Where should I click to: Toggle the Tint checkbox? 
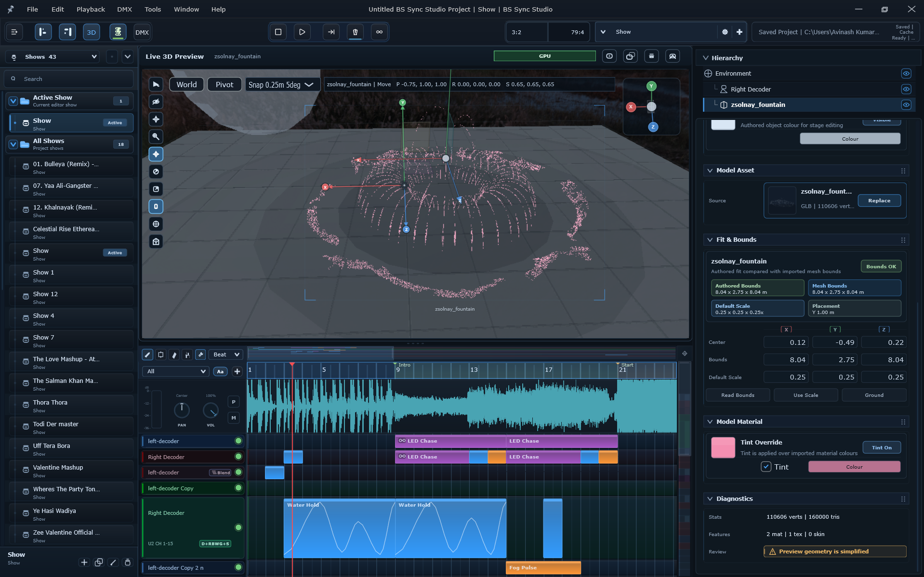point(766,467)
